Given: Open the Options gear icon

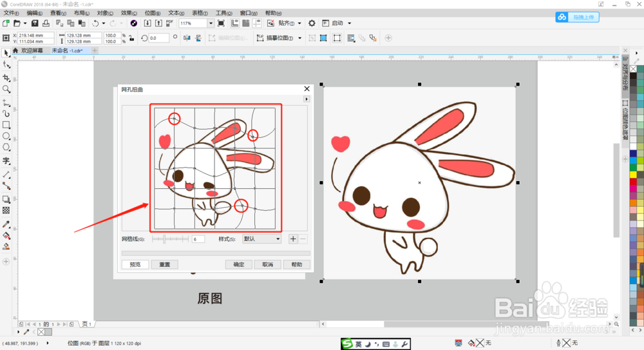Looking at the screenshot, I should pyautogui.click(x=312, y=23).
